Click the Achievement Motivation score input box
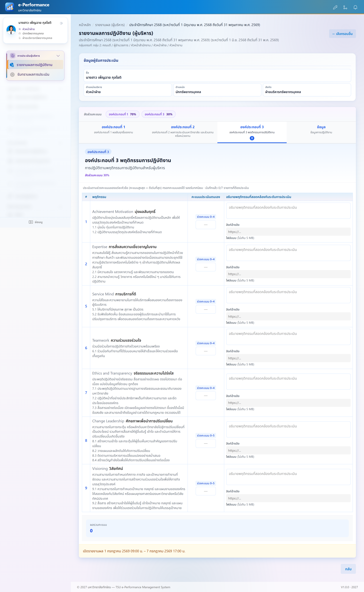Viewport: 364px width, 592px height. pyautogui.click(x=206, y=224)
